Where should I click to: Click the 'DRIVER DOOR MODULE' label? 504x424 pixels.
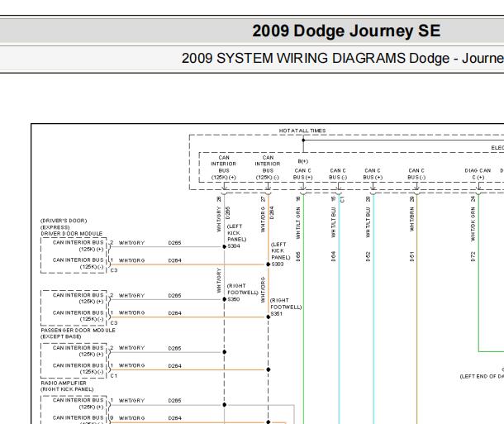pos(71,233)
